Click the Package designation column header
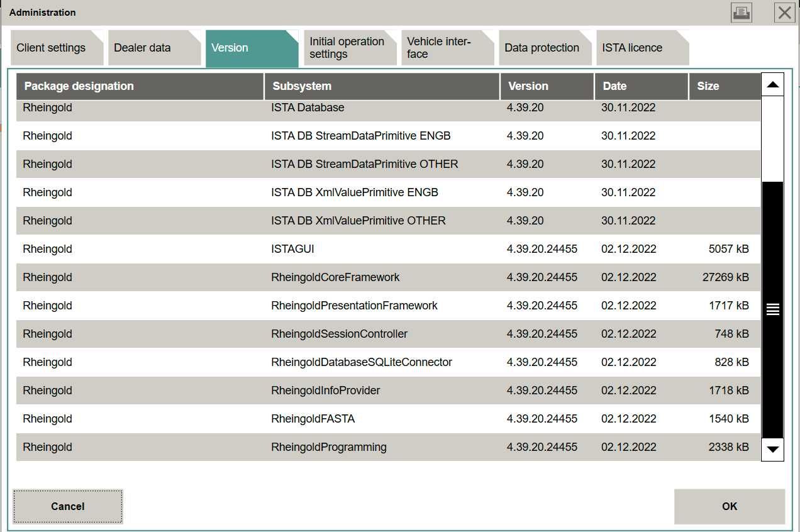The width and height of the screenshot is (800, 532). click(140, 86)
